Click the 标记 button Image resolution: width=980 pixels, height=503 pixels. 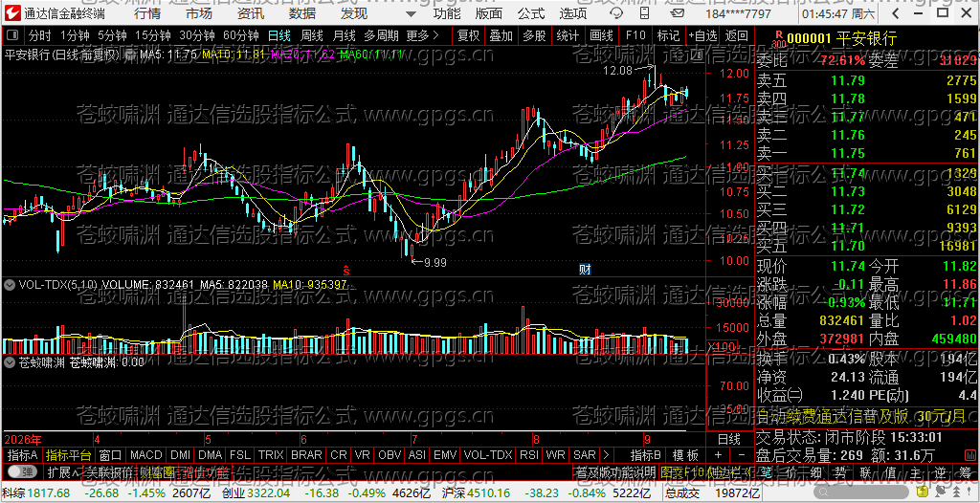(668, 35)
